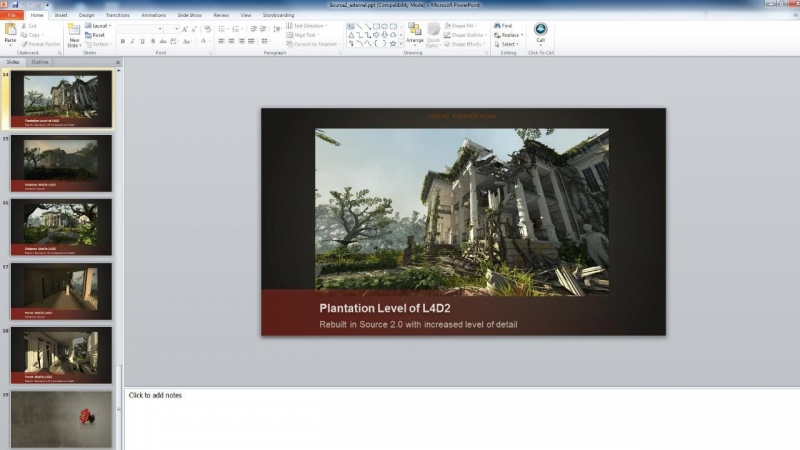Select slide 15 thumbnail
This screenshot has height=450, width=800.
[61, 163]
